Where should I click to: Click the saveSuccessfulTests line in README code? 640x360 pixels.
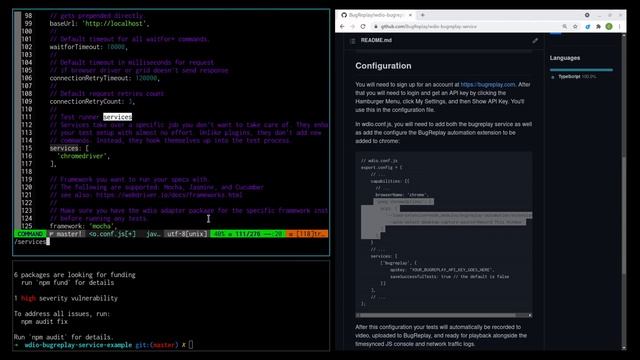click(x=449, y=277)
